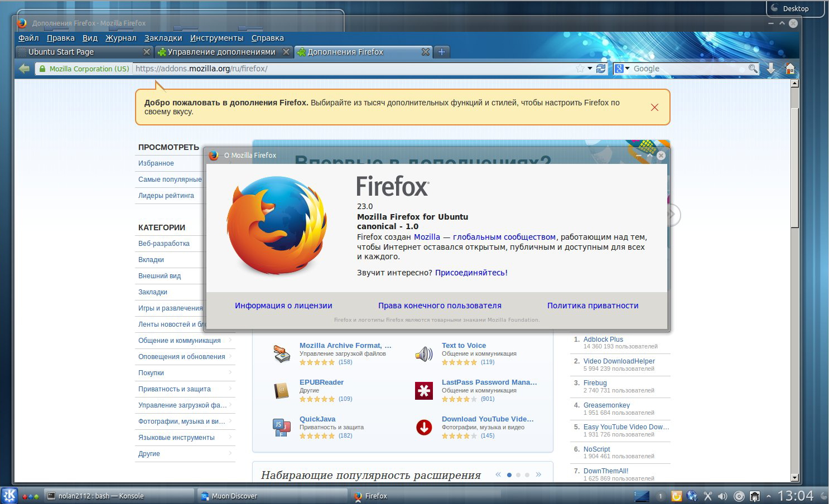The image size is (829, 504).
Task: Open the Права конечного пользователя link
Action: coord(440,306)
